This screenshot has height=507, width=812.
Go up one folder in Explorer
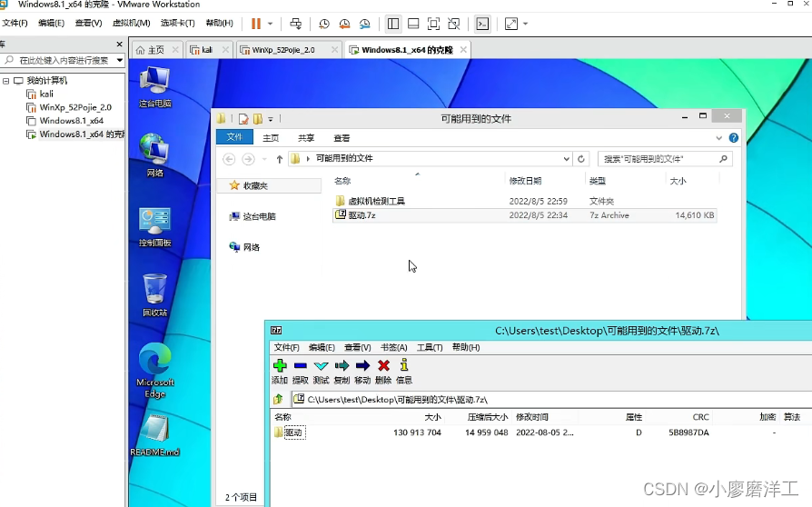[x=279, y=159]
